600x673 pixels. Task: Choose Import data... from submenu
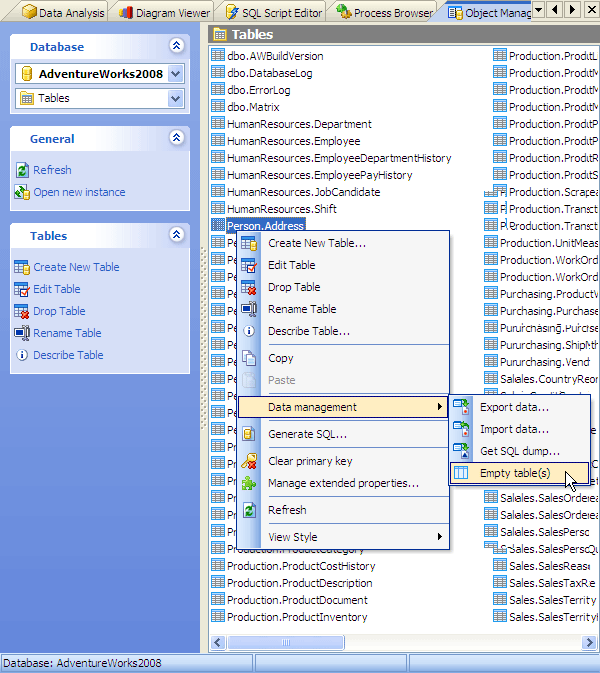(520, 429)
